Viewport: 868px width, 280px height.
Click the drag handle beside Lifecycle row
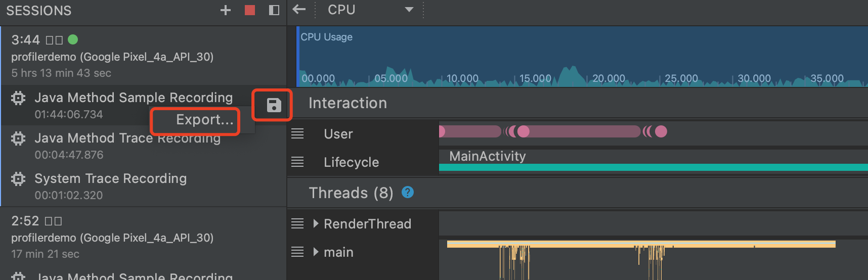click(297, 162)
